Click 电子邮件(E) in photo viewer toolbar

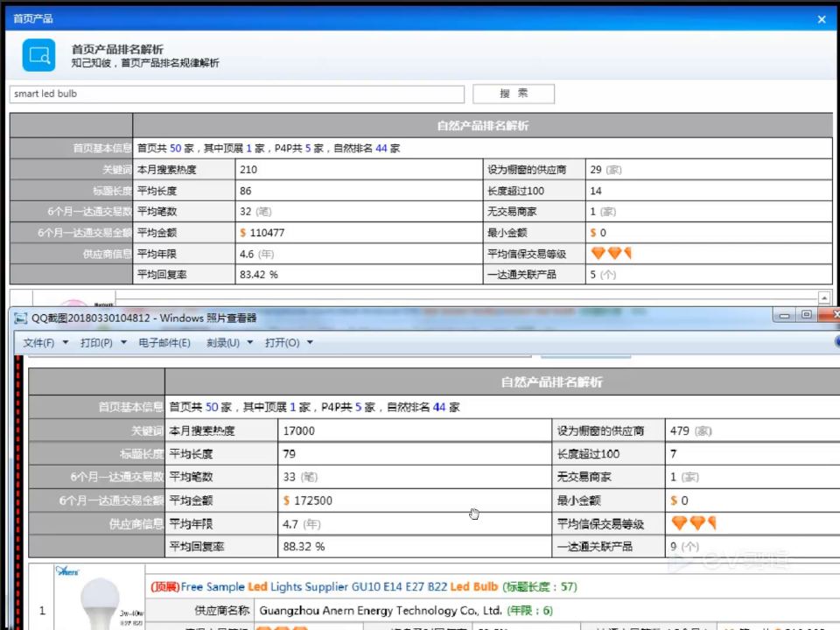coord(164,343)
